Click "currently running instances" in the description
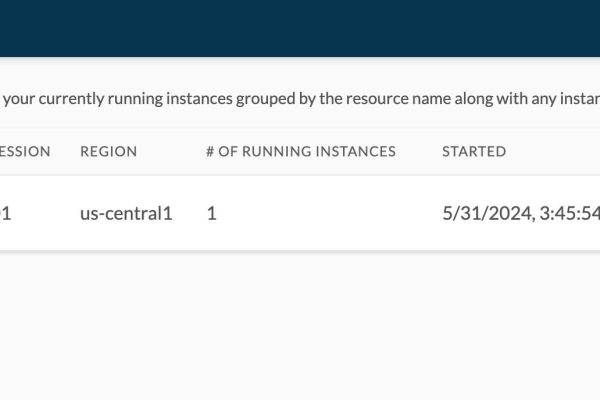 (135, 100)
